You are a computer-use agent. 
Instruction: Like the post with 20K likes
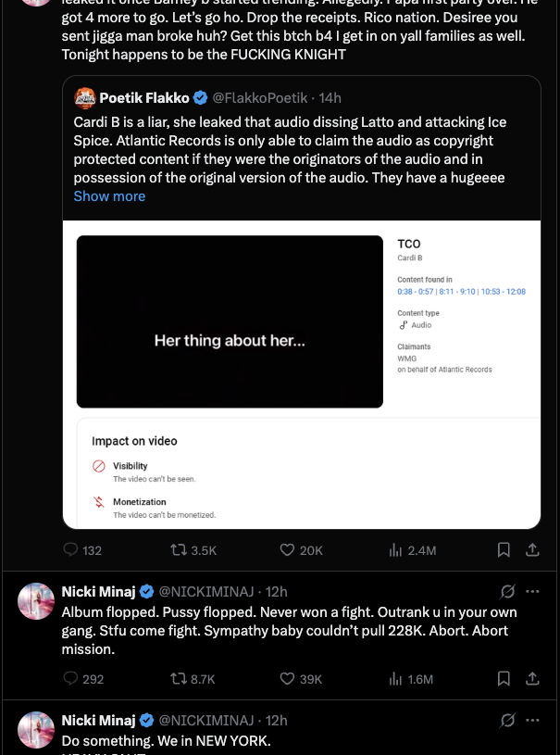coord(287,550)
